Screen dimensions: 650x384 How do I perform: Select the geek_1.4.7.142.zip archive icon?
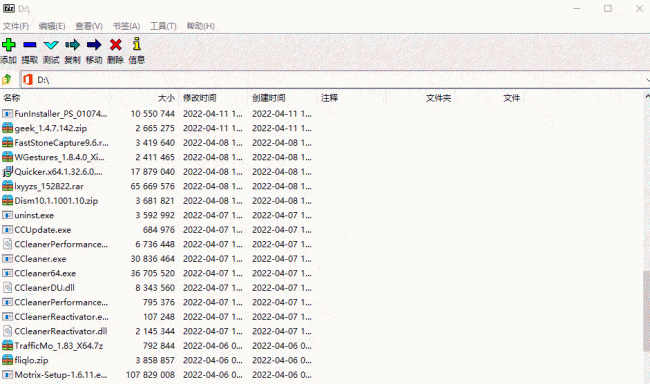tap(7, 128)
